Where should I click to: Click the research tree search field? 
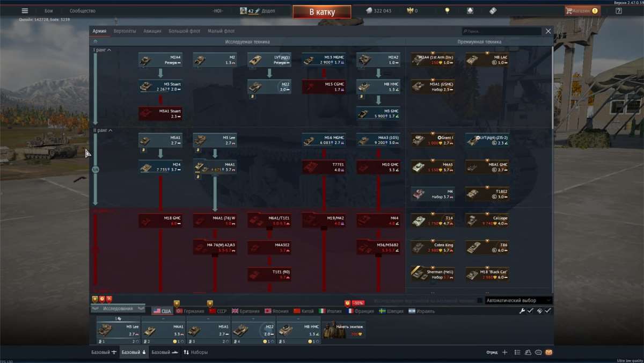point(501,32)
